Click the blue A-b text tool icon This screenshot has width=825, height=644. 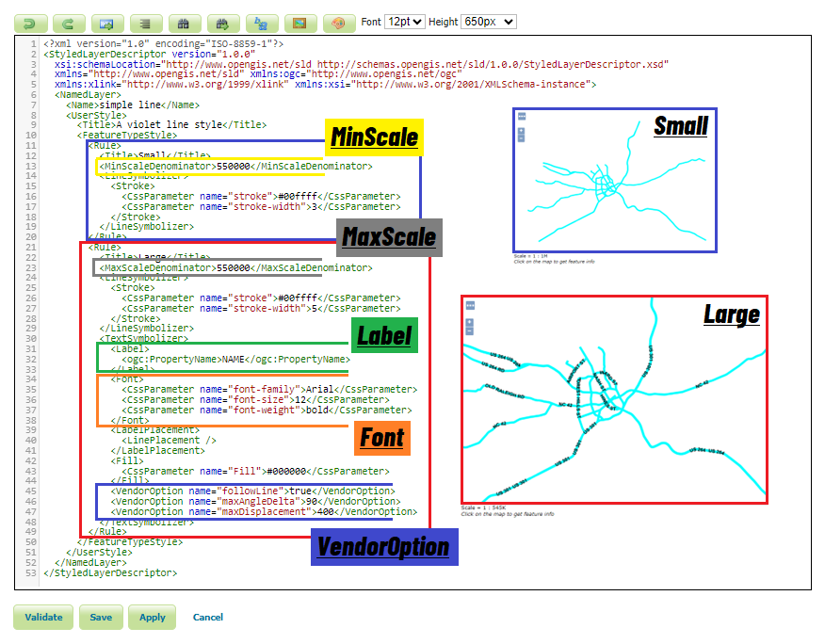point(260,21)
